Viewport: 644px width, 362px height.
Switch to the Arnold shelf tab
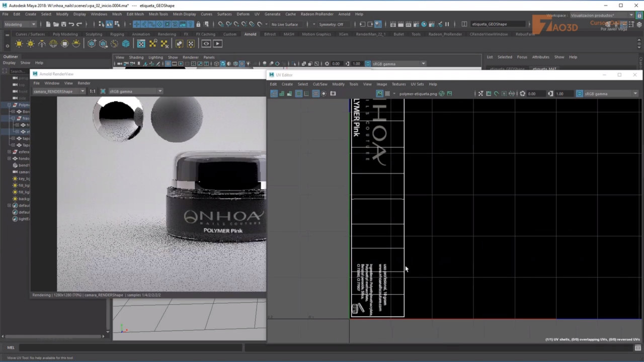click(x=250, y=34)
